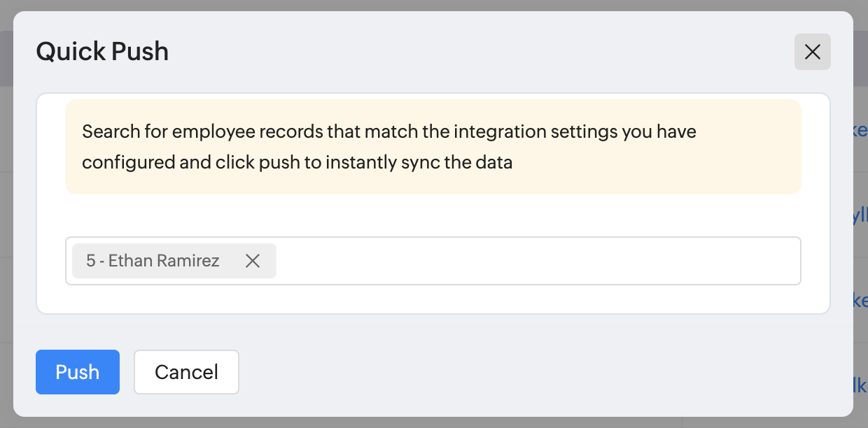Click the Quick Push dialog title
Image resolution: width=868 pixels, height=428 pixels.
(102, 52)
